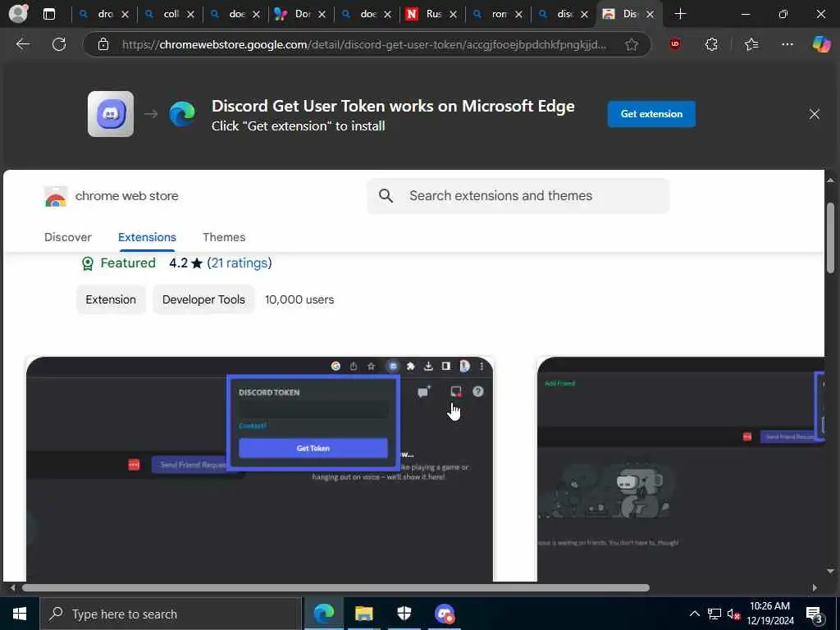Click the scroll up arrow
Viewport: 840px width, 630px height.
(830, 180)
